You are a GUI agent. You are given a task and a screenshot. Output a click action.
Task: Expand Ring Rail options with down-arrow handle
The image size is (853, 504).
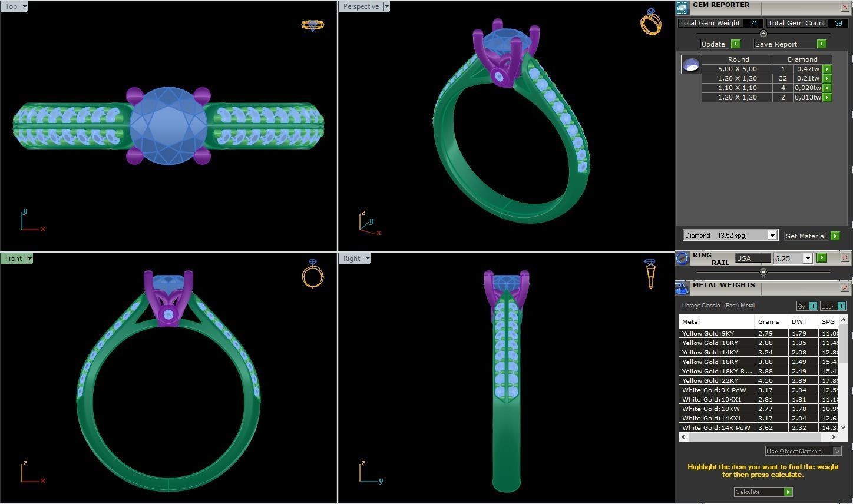point(763,272)
